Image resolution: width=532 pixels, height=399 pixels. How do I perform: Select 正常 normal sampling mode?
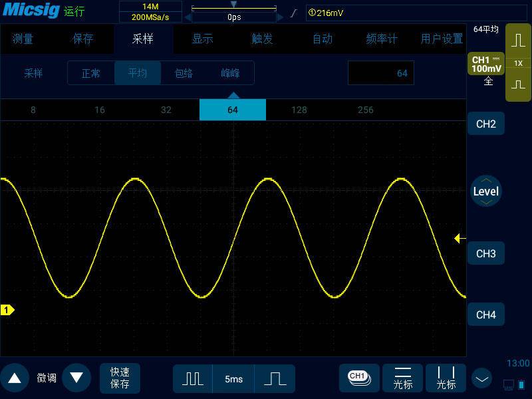click(91, 73)
